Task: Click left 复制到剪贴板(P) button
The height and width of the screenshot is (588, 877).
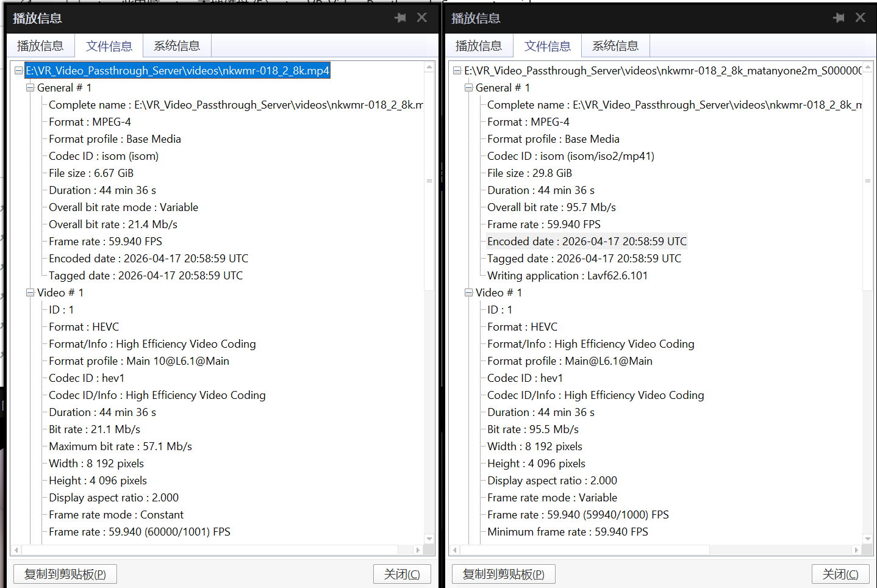Action: pos(65,574)
